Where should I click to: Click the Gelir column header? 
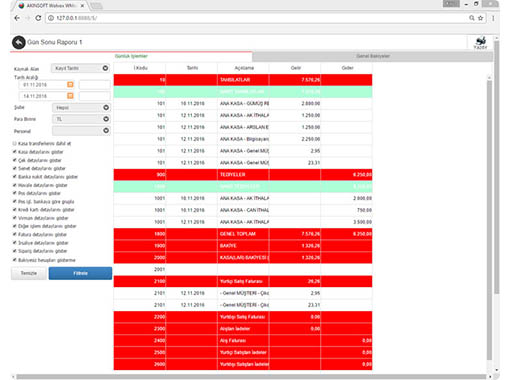pos(295,68)
